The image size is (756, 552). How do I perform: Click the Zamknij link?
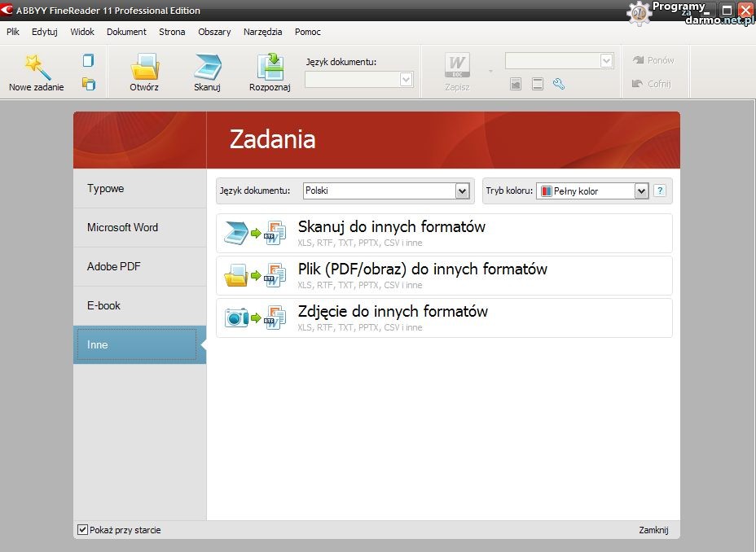pyautogui.click(x=653, y=530)
